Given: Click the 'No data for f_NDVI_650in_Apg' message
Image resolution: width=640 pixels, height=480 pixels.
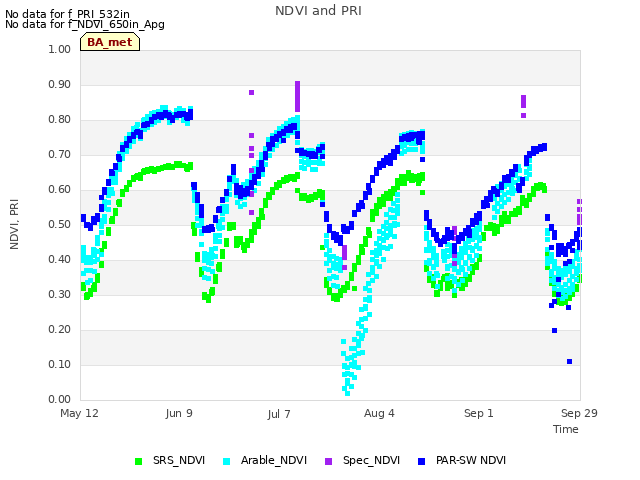Looking at the screenshot, I should click(85, 24).
